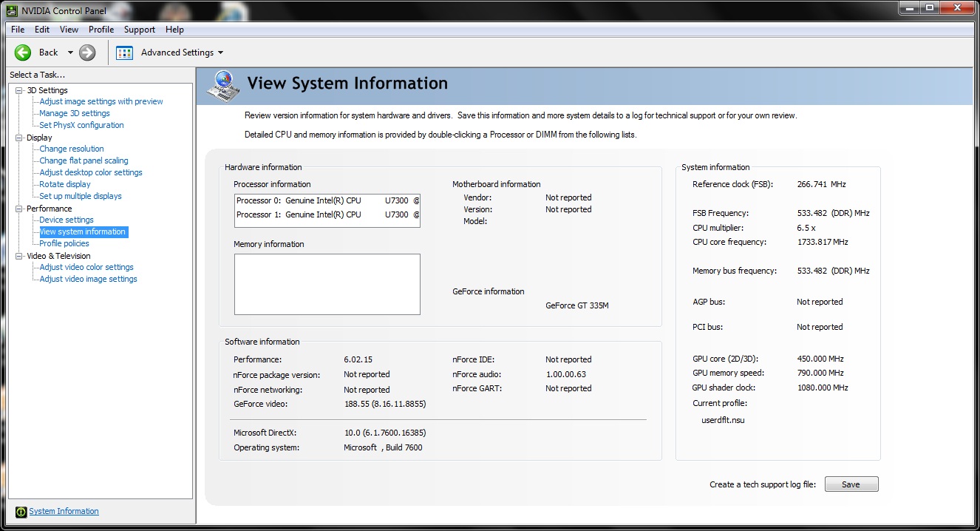Screen dimensions: 980x531
Task: Click the Performance category label
Action: pyautogui.click(x=50, y=209)
